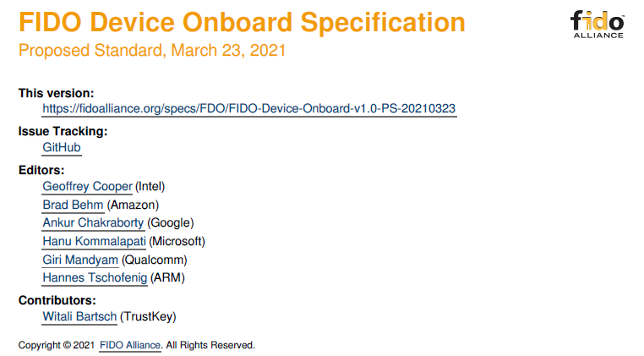Click the "Editors:" heading
The height and width of the screenshot is (356, 644).
coord(41,170)
